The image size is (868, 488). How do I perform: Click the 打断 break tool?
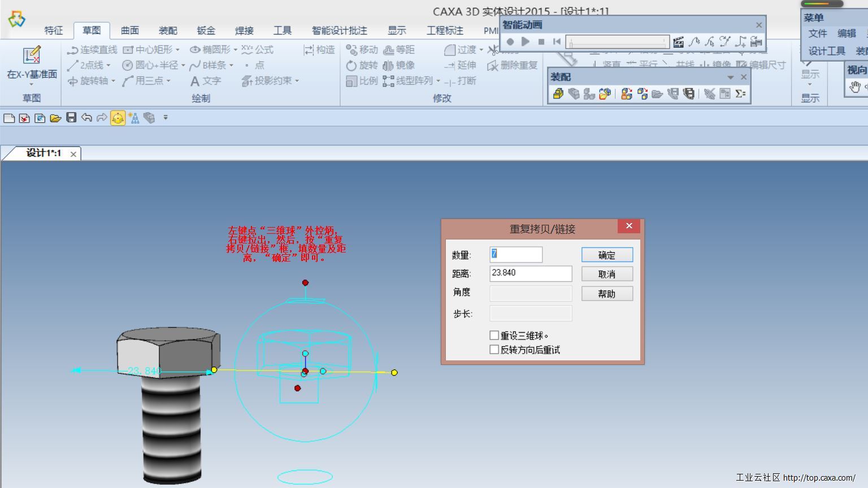click(x=461, y=81)
